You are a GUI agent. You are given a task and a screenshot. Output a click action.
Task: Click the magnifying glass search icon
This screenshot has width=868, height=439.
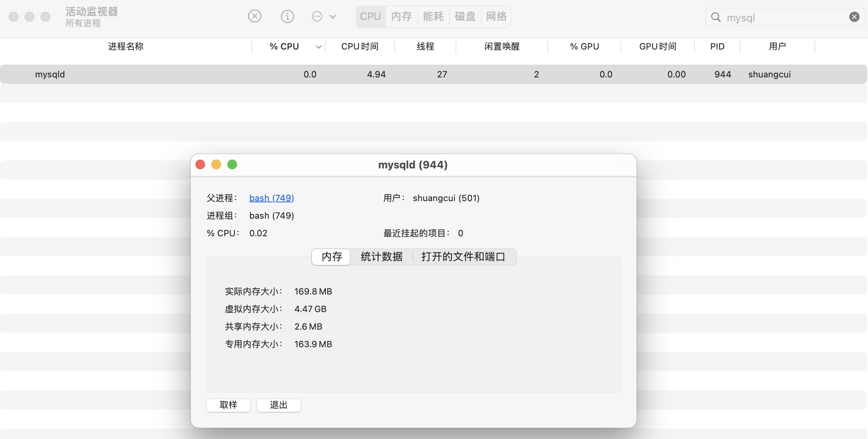(716, 17)
